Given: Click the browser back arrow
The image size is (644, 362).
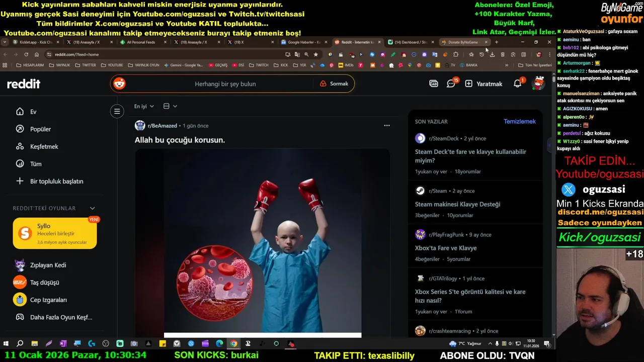Looking at the screenshot, I should (5, 54).
